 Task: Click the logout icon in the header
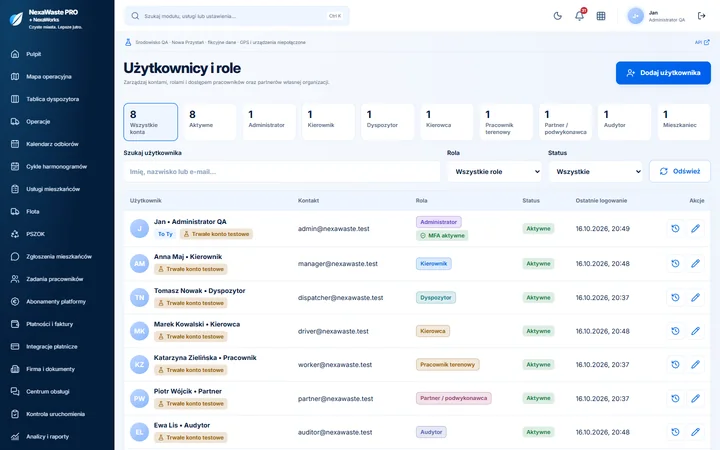(701, 16)
